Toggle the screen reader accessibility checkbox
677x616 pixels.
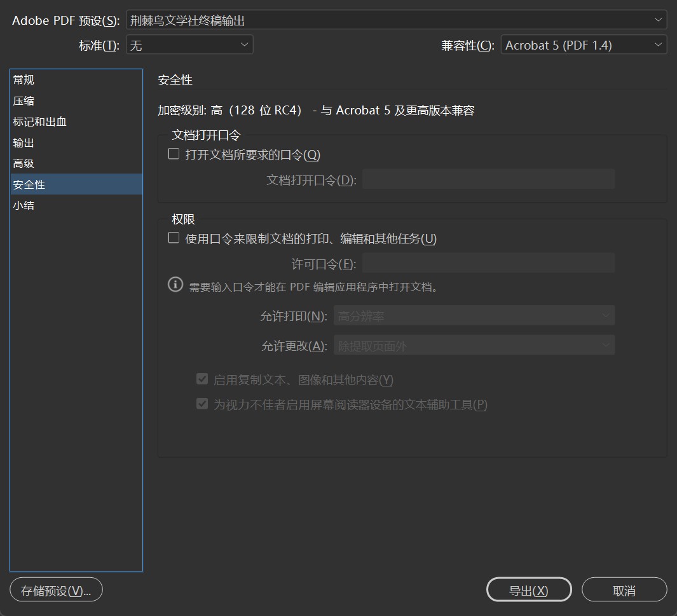tap(202, 404)
